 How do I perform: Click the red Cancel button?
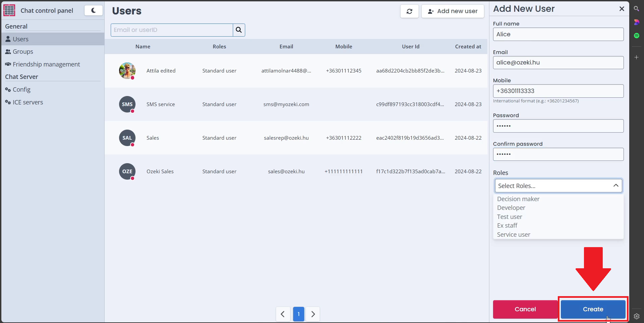point(525,309)
